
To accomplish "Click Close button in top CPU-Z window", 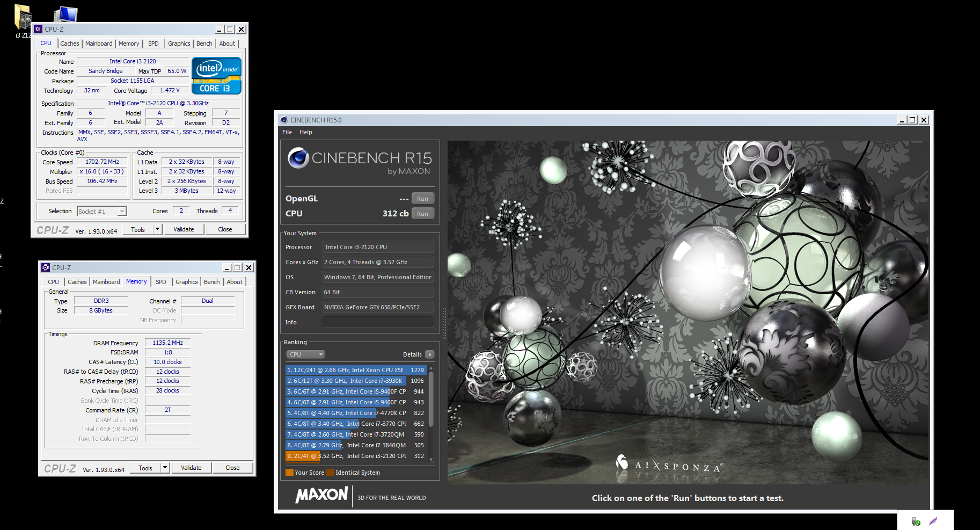I will click(x=225, y=229).
